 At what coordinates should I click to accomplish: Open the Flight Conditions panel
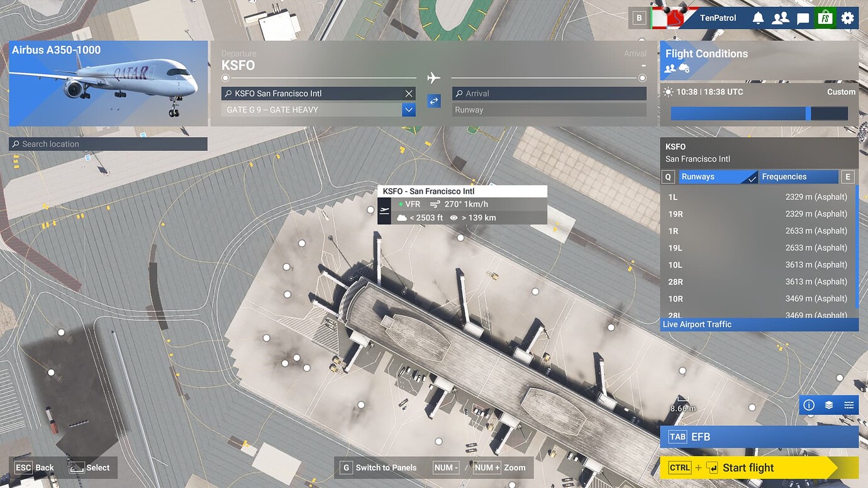coord(759,60)
